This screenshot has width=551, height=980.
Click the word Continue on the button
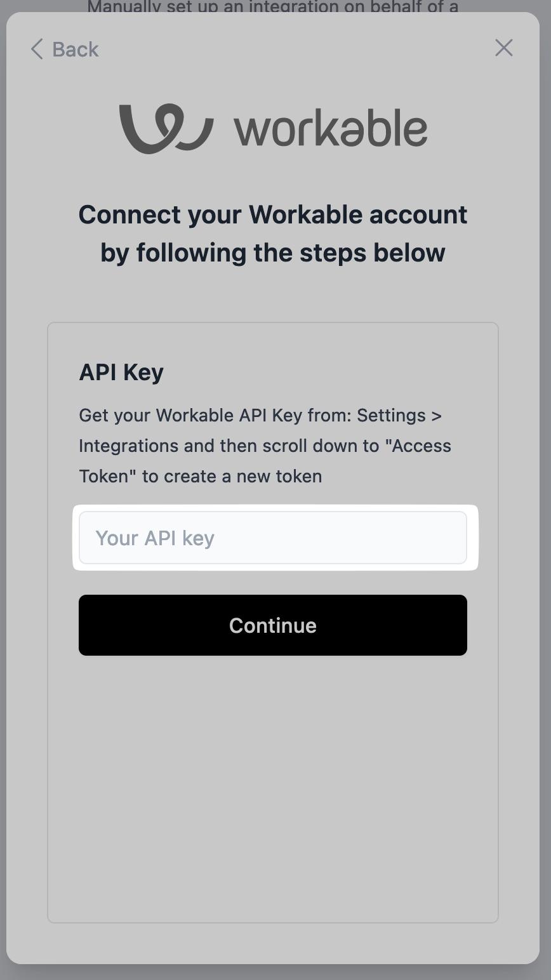click(273, 625)
